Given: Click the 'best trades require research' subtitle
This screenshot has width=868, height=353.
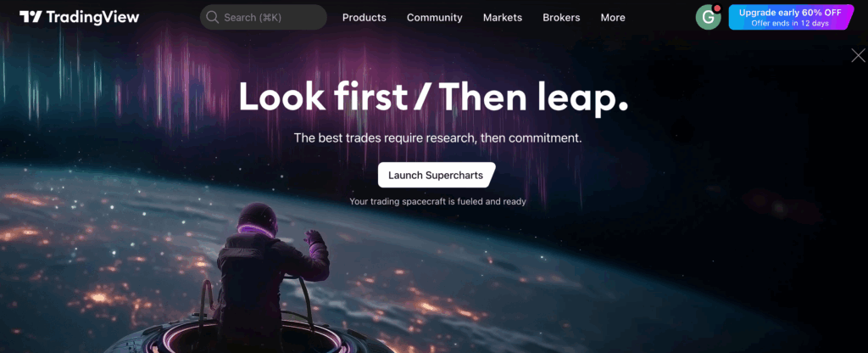Looking at the screenshot, I should tap(438, 138).
